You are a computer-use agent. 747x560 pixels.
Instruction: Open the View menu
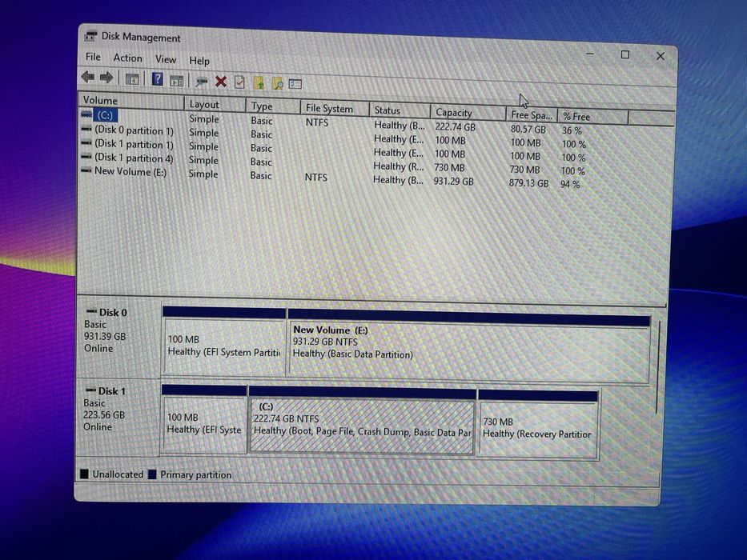click(165, 59)
